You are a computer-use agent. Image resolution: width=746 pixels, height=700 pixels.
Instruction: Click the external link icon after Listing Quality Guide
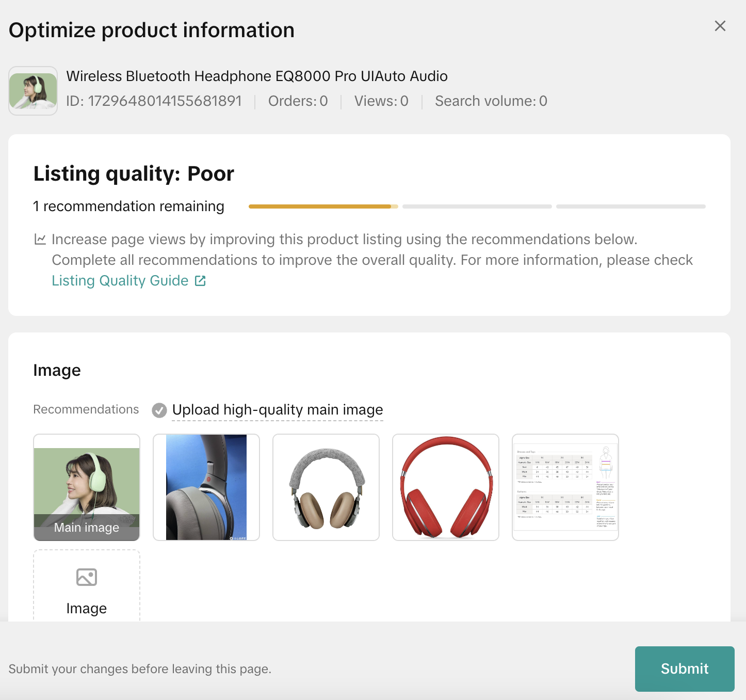pos(200,281)
